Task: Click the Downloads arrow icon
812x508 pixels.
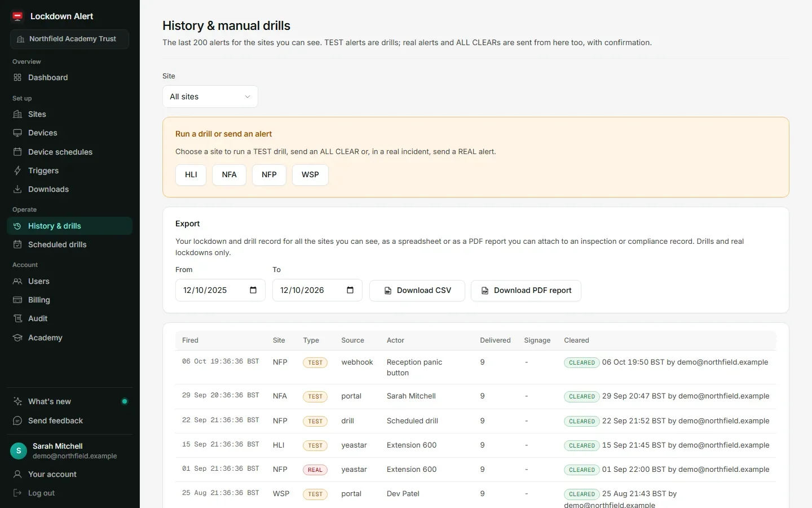Action: (17, 189)
